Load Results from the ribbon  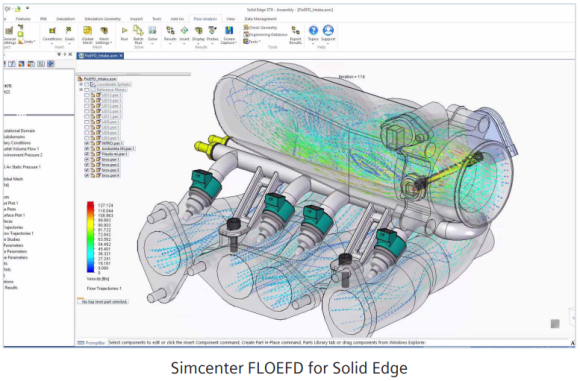170,30
